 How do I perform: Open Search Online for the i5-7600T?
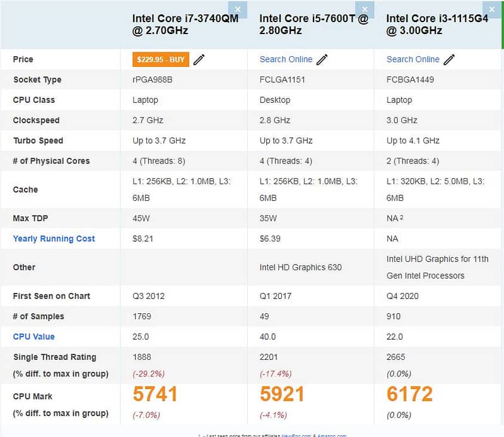point(286,59)
